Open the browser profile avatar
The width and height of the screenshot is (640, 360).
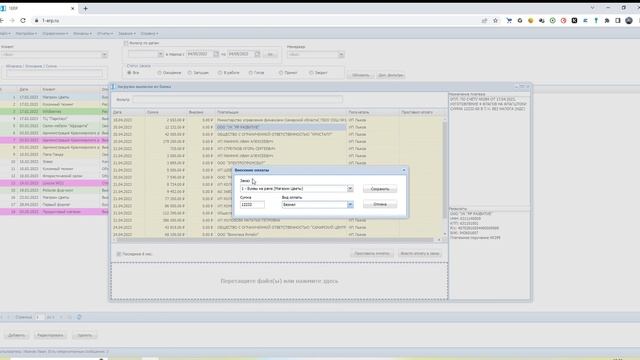(x=629, y=20)
